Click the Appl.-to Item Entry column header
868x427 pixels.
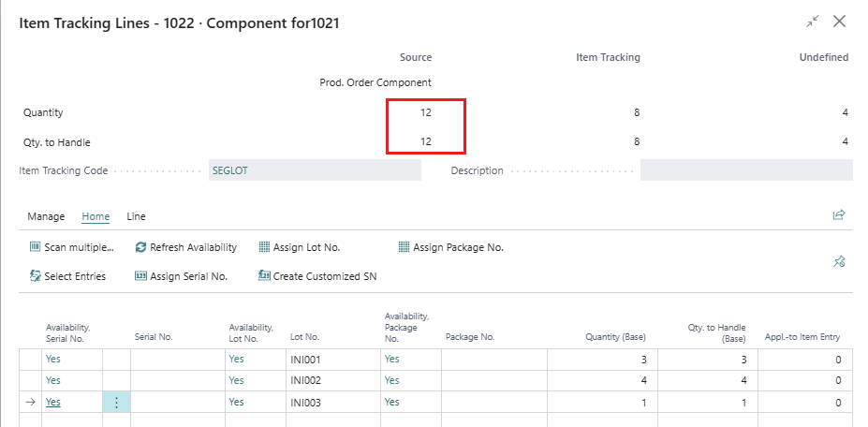tap(802, 337)
